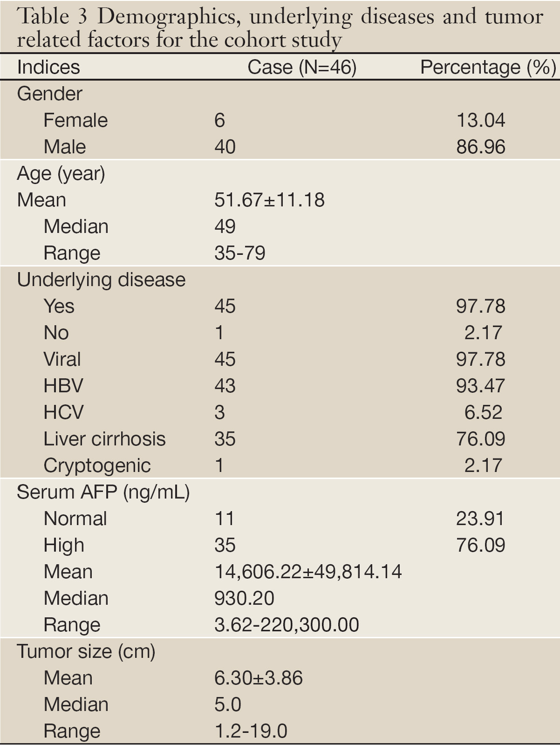Click the table title starting with Table 3
The height and width of the screenshot is (745, 560).
coord(280,28)
